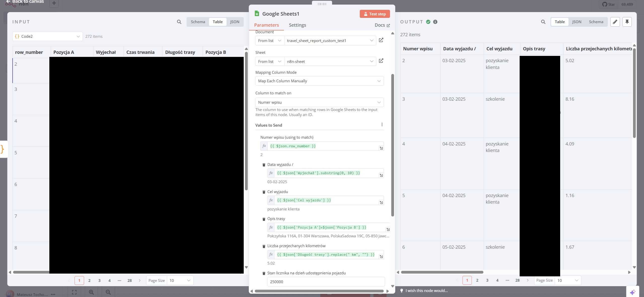Go back to canvas
This screenshot has height=297, width=644.
25,2
